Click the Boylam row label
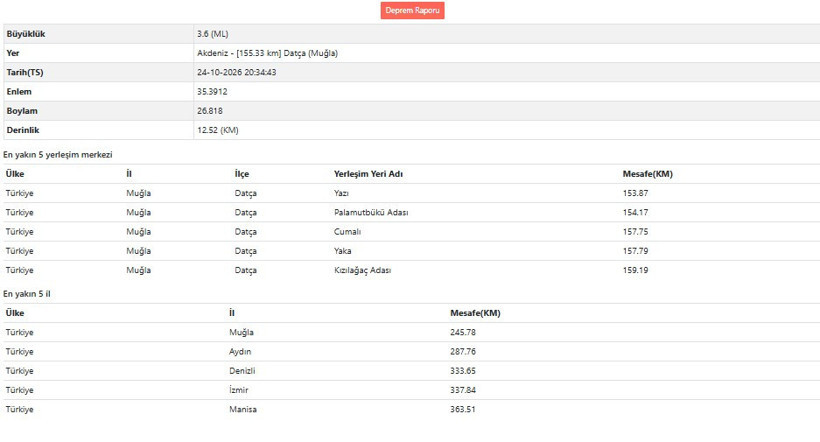Screen dimensions: 820x442 21,111
